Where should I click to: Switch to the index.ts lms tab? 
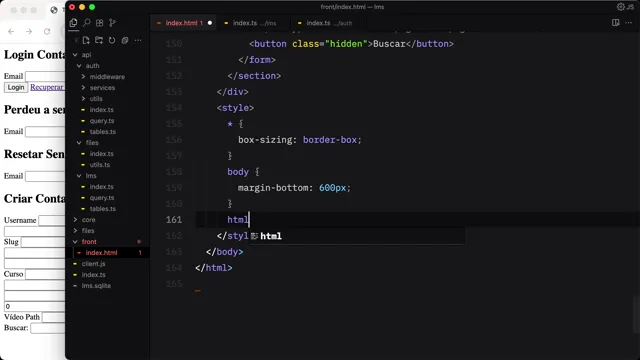tap(254, 23)
